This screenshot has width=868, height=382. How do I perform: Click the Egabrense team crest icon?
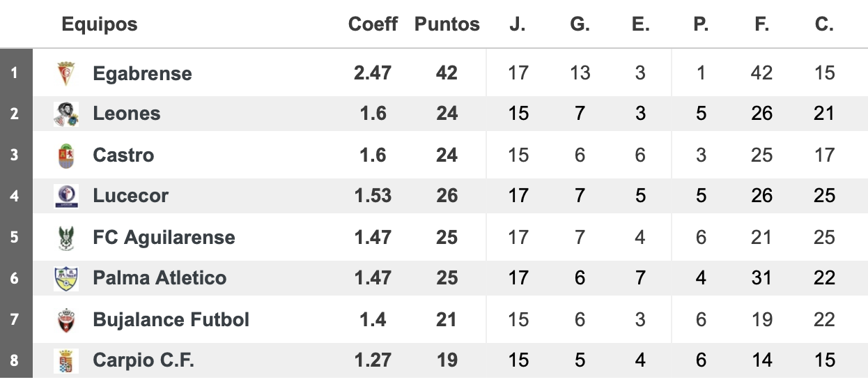pyautogui.click(x=66, y=73)
